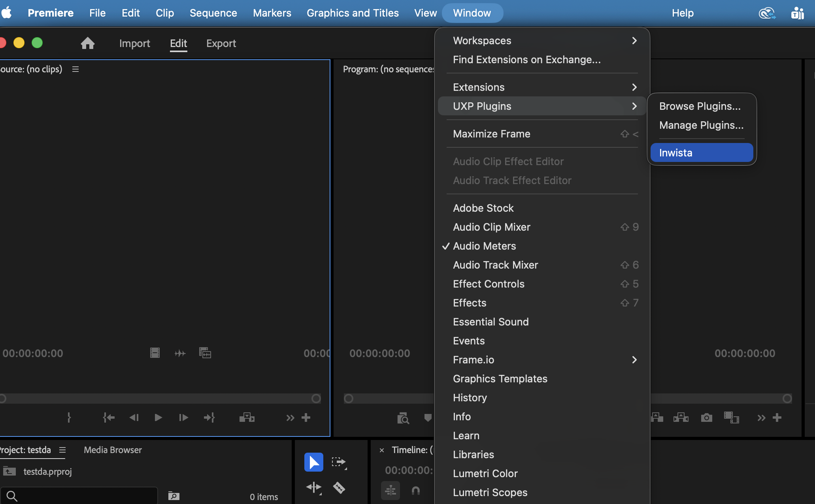The width and height of the screenshot is (815, 504).
Task: Click Drag Video Only filmstrip icon
Action: pos(155,353)
